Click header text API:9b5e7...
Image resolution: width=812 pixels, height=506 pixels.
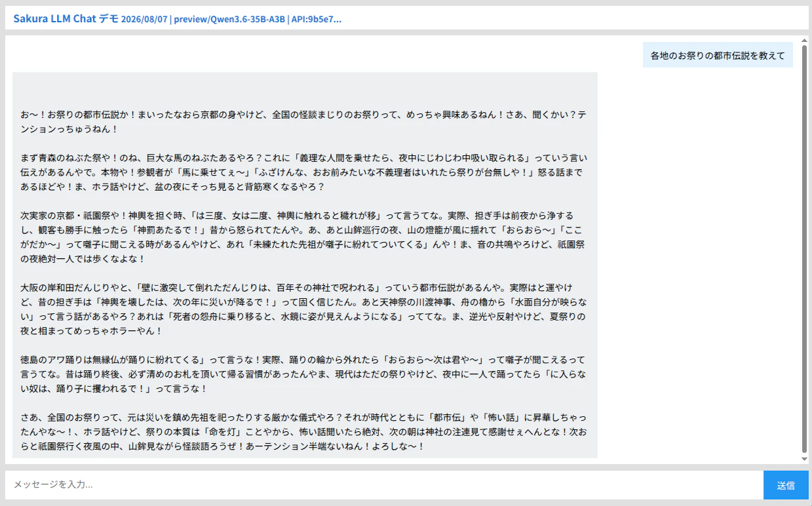click(317, 19)
